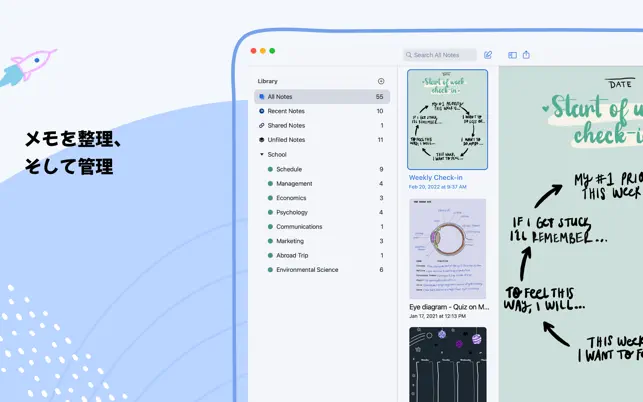The height and width of the screenshot is (402, 643).
Task: Click the green dot beside Schedule
Action: point(270,169)
